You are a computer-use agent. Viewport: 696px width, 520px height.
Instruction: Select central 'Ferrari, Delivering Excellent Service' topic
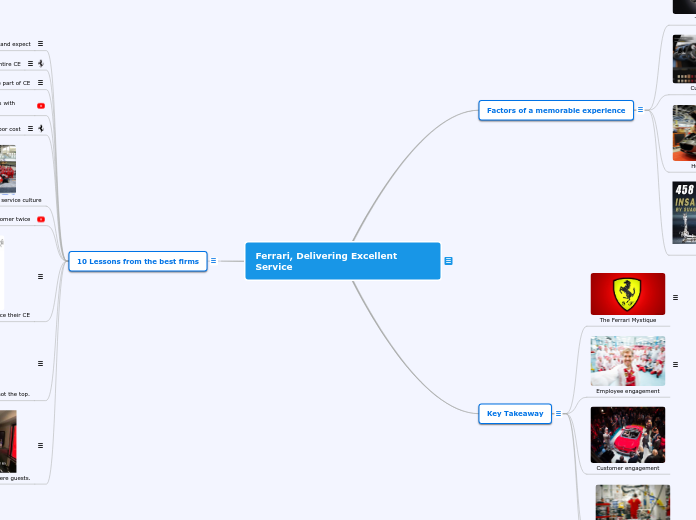click(x=343, y=261)
